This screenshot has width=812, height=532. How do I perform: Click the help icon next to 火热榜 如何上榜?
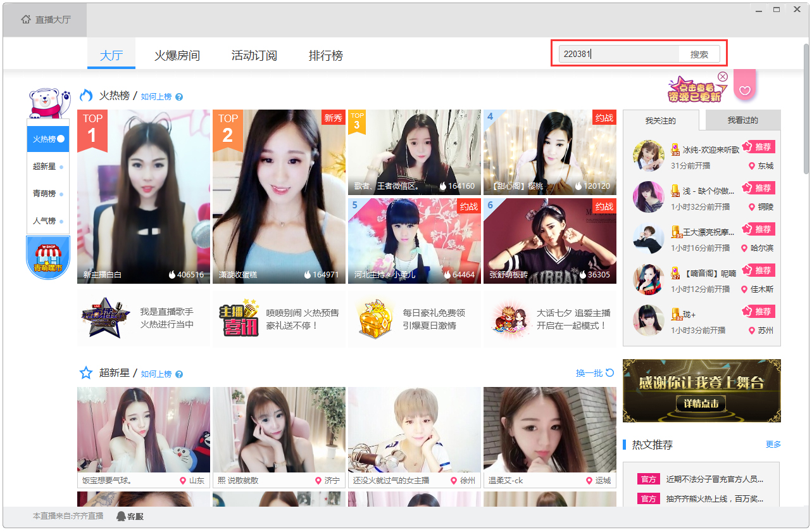click(x=179, y=97)
